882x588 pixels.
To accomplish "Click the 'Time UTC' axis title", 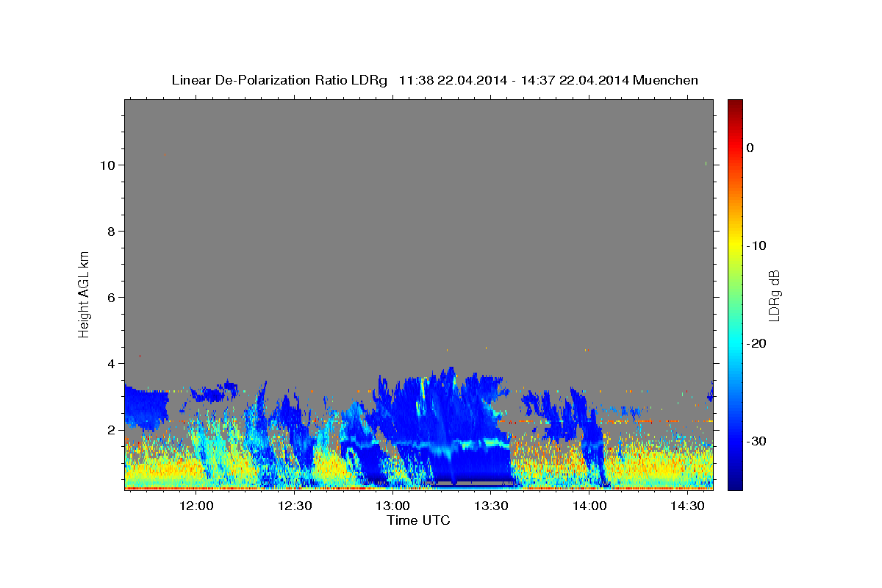I will 418,520.
